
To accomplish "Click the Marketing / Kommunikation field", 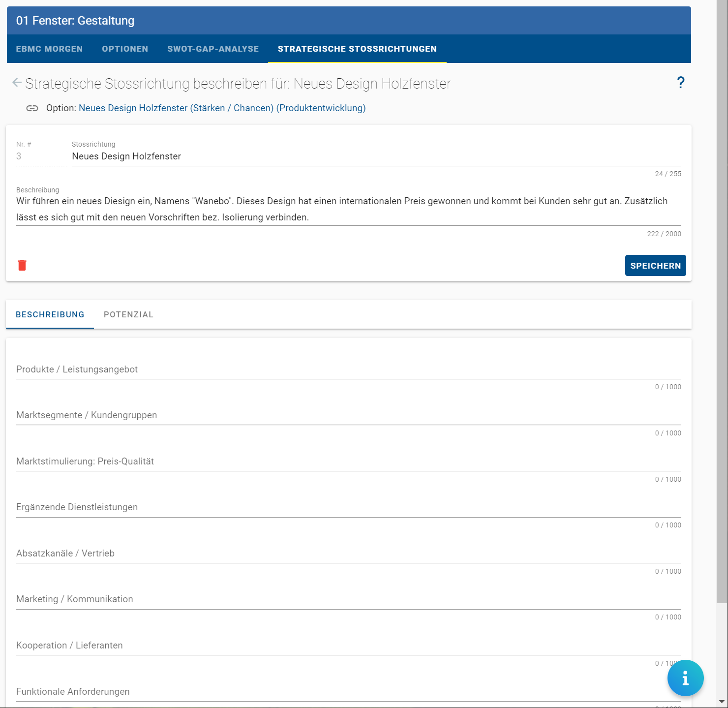I will pyautogui.click(x=349, y=599).
